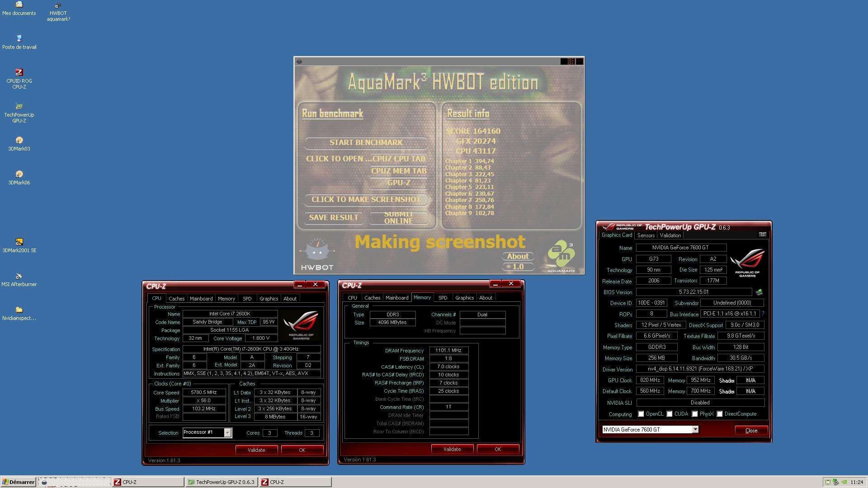Click SUBMIT ONLINE button

point(398,218)
